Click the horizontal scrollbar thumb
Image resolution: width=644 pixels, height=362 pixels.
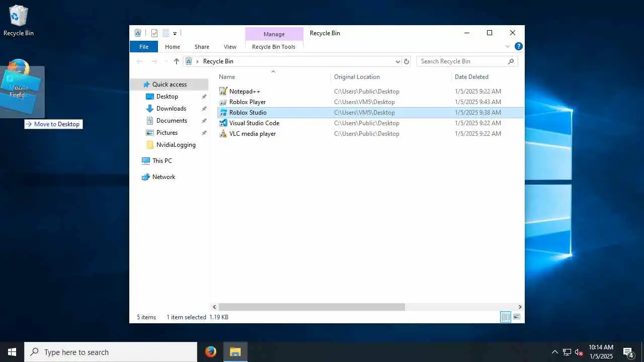[x=312, y=307]
